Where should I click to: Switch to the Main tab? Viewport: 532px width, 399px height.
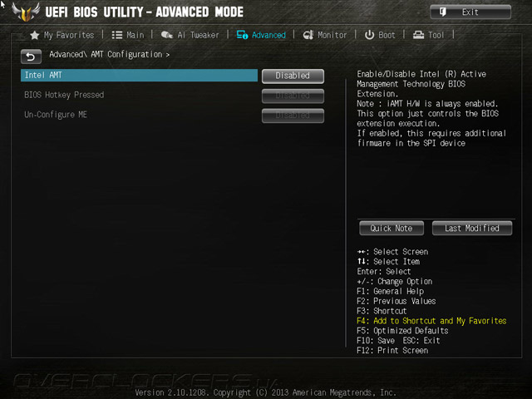[128, 35]
